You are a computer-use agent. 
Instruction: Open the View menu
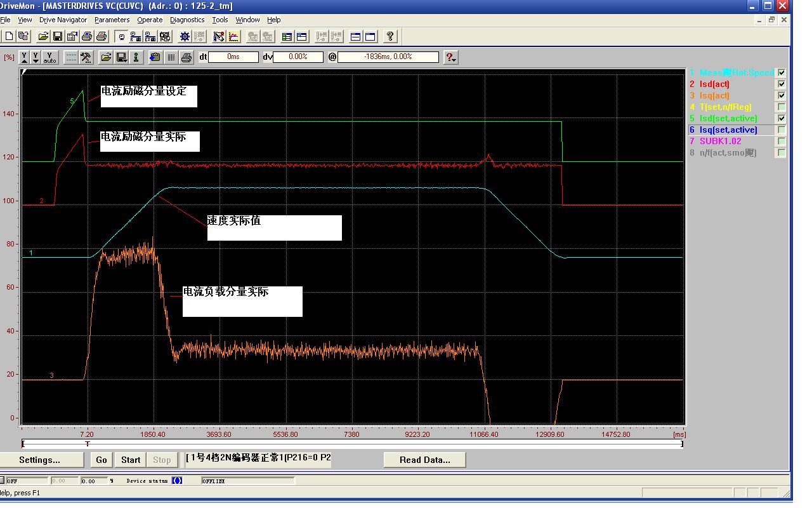click(x=25, y=20)
